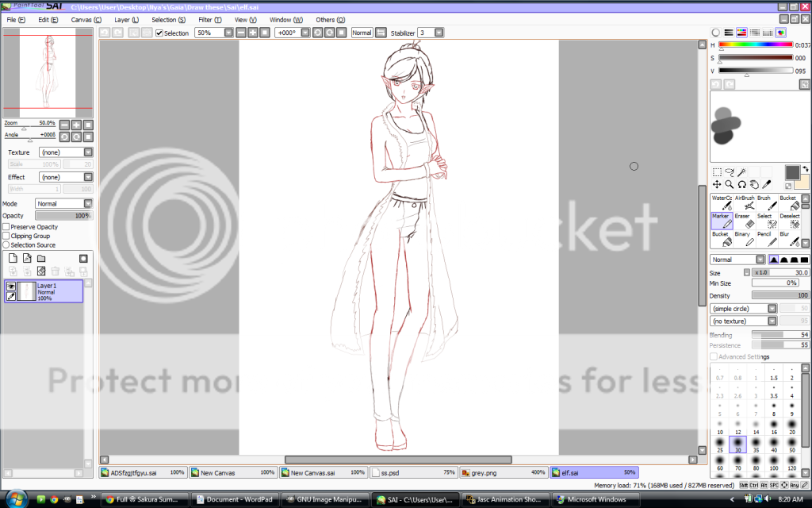The width and height of the screenshot is (812, 508).
Task: Hide Layer1 using its eye icon
Action: (x=11, y=287)
